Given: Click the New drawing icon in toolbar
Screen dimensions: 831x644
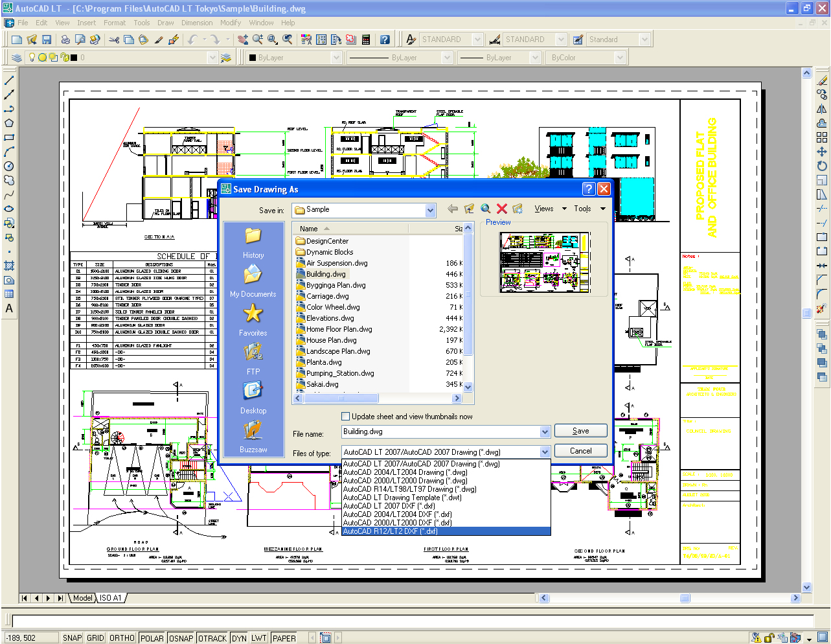Looking at the screenshot, I should click(17, 40).
